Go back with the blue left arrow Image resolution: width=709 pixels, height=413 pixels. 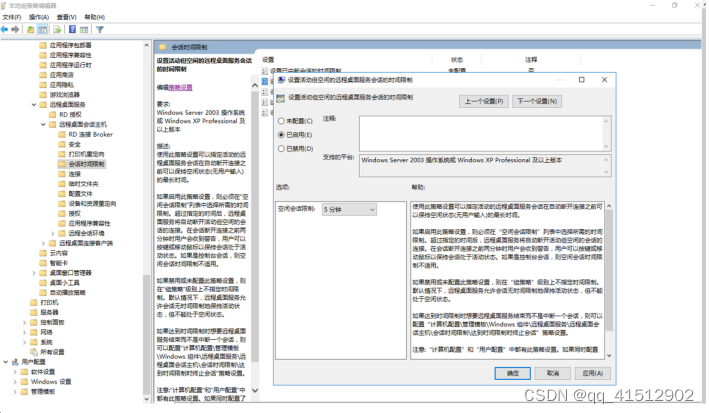coord(5,29)
